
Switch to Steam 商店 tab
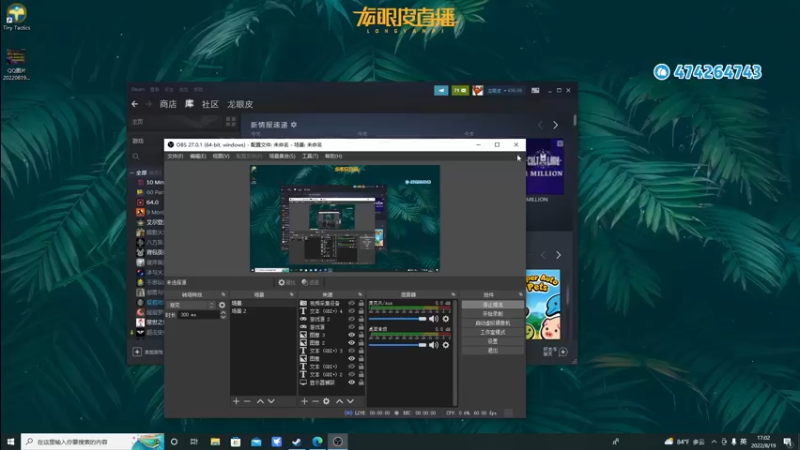click(x=168, y=104)
